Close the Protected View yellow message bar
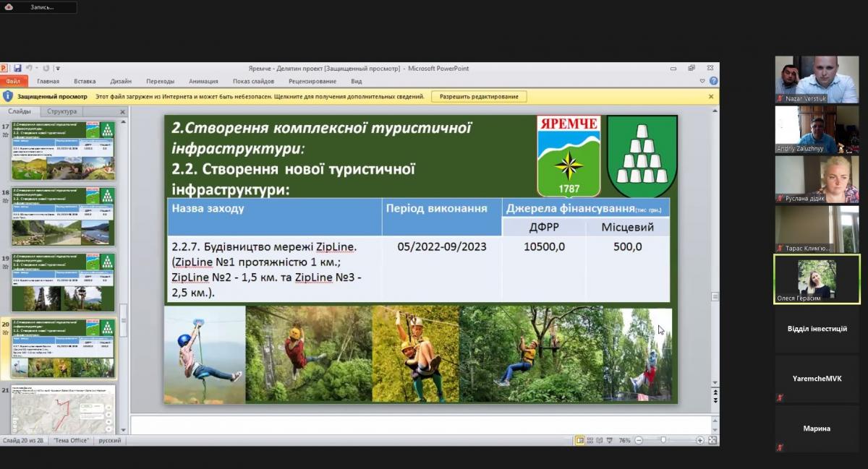This screenshot has height=469, width=868. click(x=710, y=96)
